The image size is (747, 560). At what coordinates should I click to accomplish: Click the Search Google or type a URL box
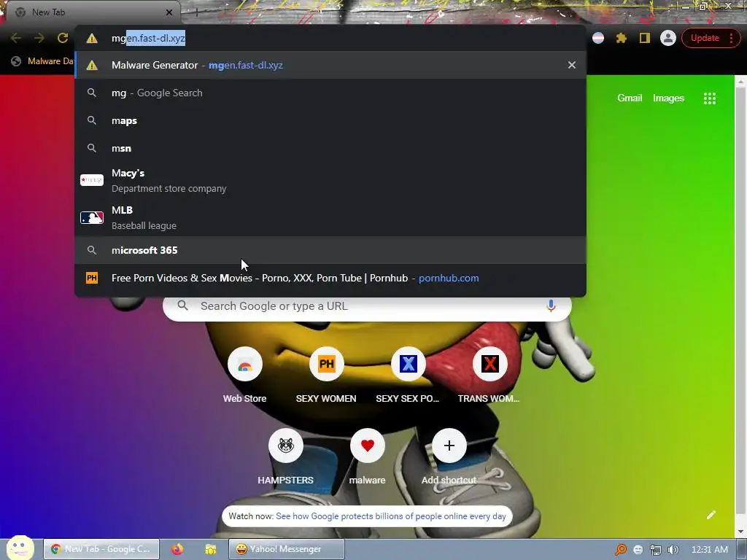pyautogui.click(x=367, y=306)
